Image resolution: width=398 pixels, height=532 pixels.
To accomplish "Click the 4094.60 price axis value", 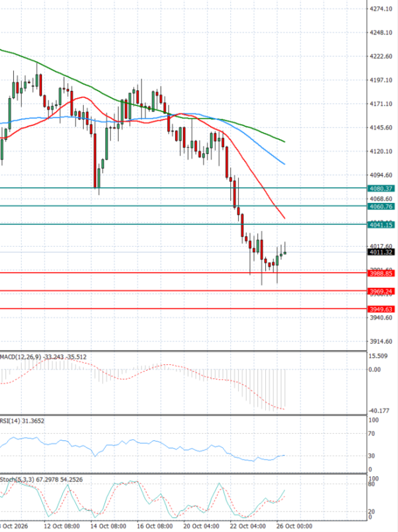I will pos(381,175).
